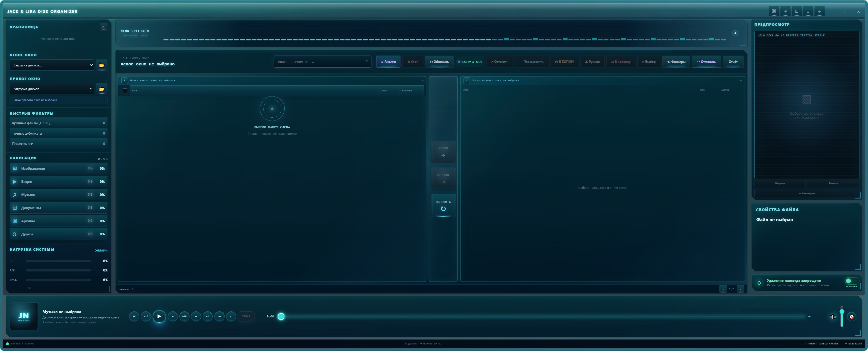Click the Поиск в левом окне field

click(x=322, y=62)
